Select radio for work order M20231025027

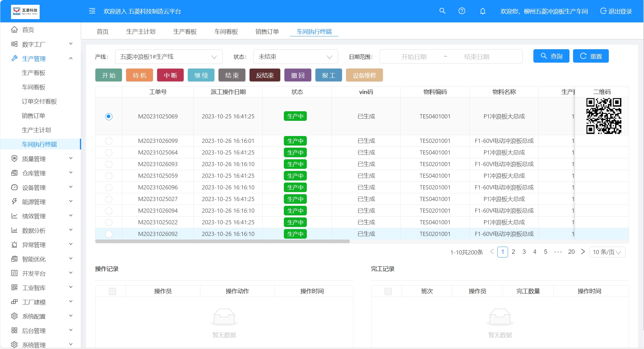pos(109,199)
